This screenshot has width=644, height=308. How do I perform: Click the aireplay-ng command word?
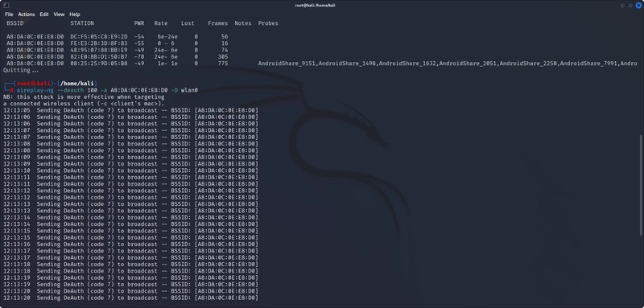tap(35, 90)
